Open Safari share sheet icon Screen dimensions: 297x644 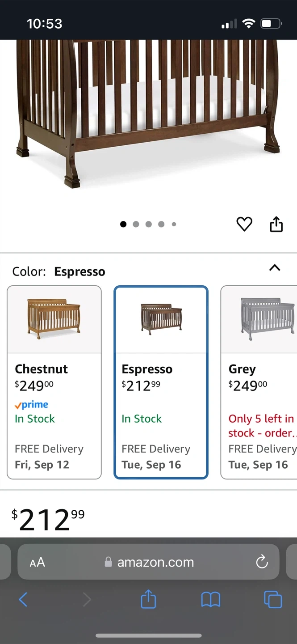(x=148, y=599)
